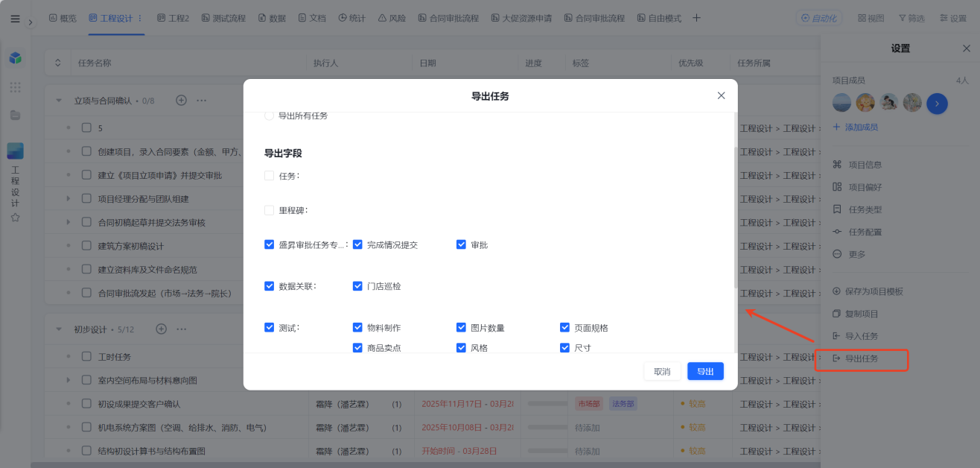Add a new view with plus icon
The width and height of the screenshot is (980, 468).
[697, 18]
